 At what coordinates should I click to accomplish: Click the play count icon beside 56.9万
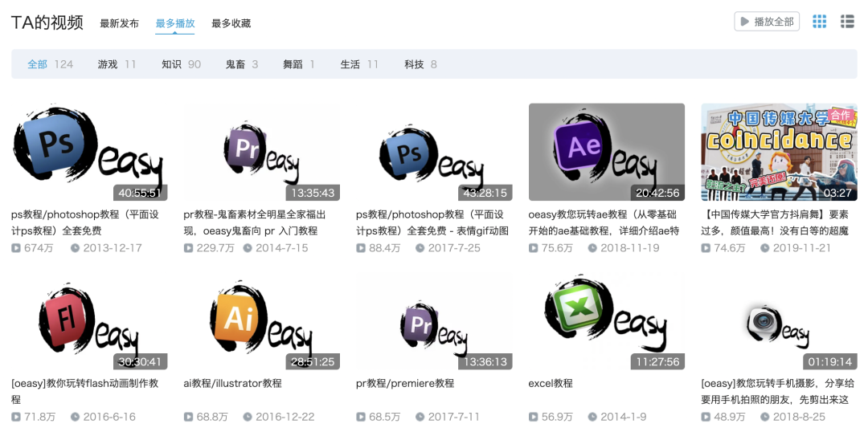(534, 417)
